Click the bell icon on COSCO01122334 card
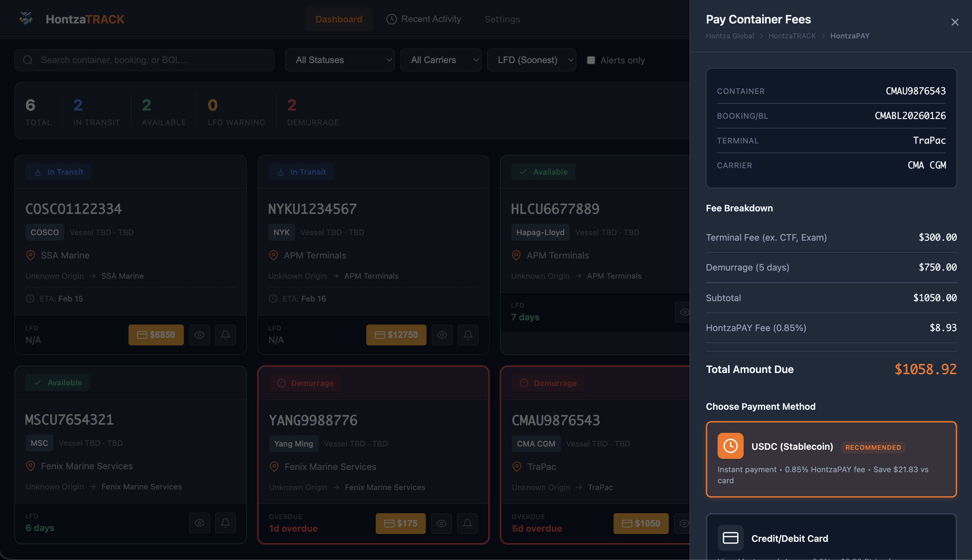Screen dimensions: 972x560 225,335
